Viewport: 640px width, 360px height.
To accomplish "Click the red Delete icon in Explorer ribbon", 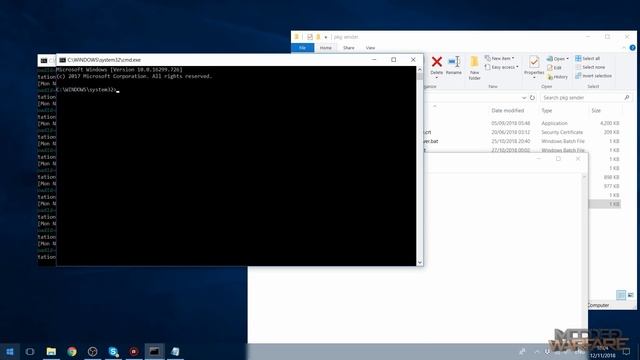I will [437, 62].
